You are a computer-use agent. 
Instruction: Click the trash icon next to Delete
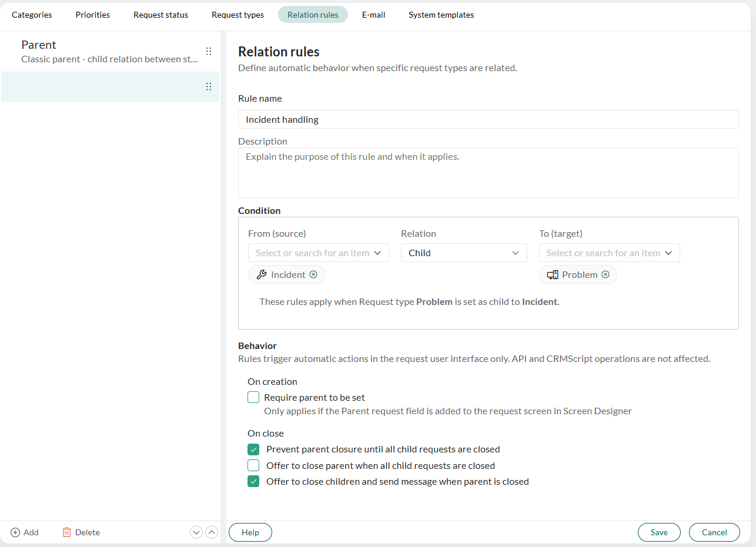pos(67,532)
